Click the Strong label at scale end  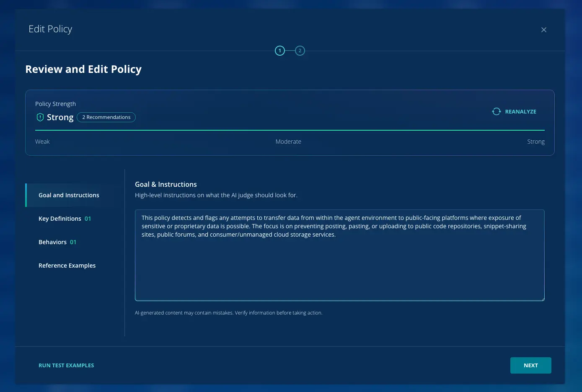tap(535, 142)
